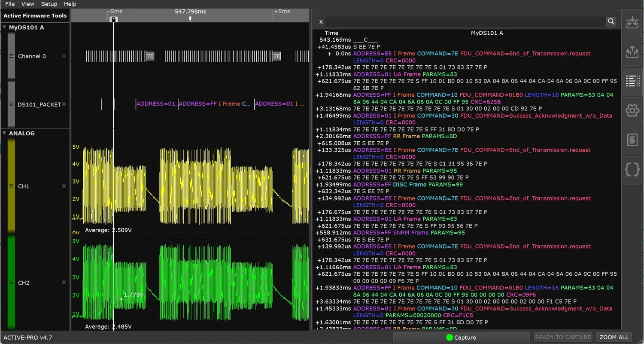The width and height of the screenshot is (644, 344).
Task: Click the export/share icon in right toolbar
Action: tap(632, 52)
